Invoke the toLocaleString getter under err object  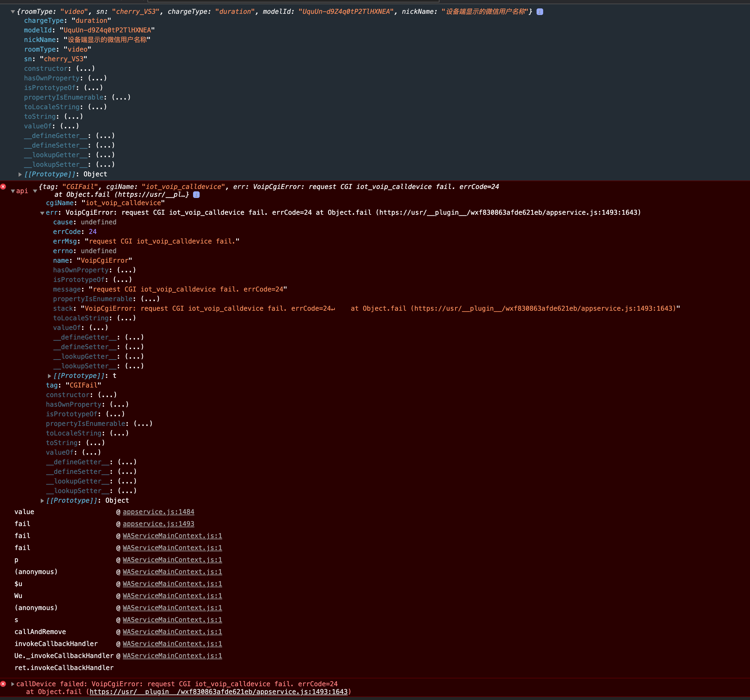point(126,318)
